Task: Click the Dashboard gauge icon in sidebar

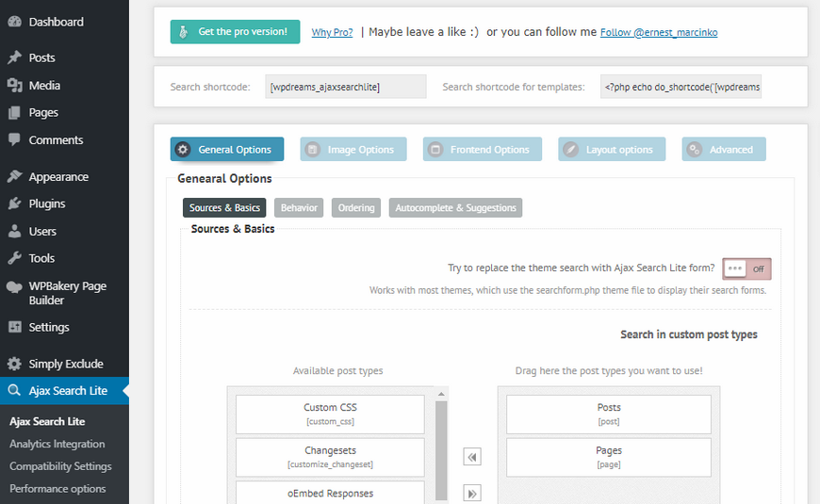Action: click(x=15, y=22)
